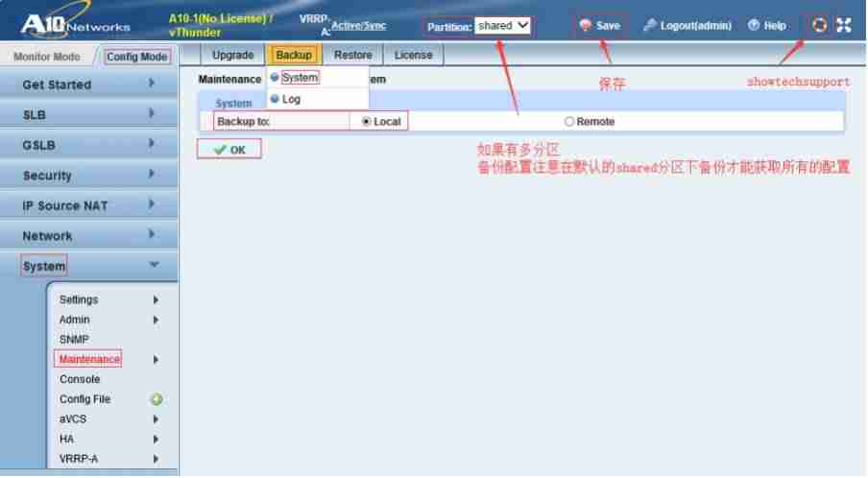Click the Logout key icon
This screenshot has height=478, width=868.
[x=650, y=26]
